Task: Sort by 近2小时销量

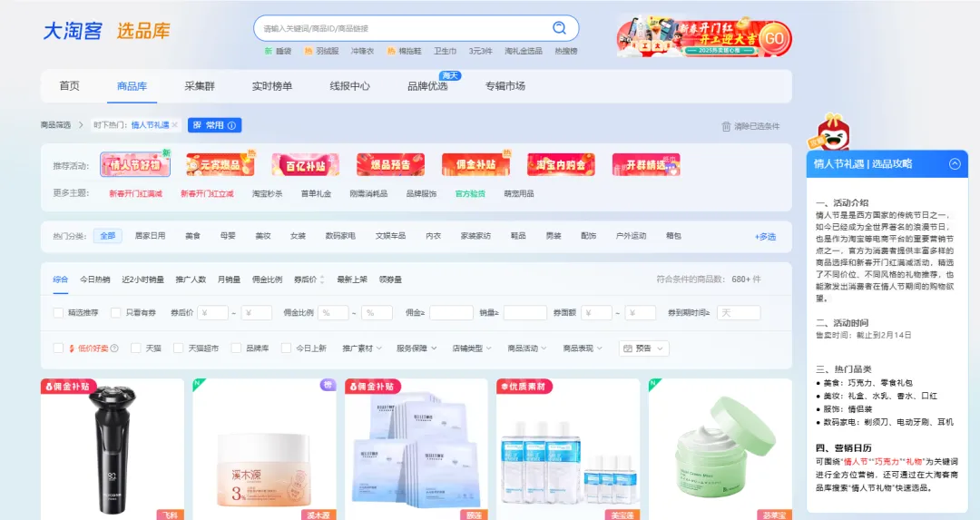Action: point(143,280)
